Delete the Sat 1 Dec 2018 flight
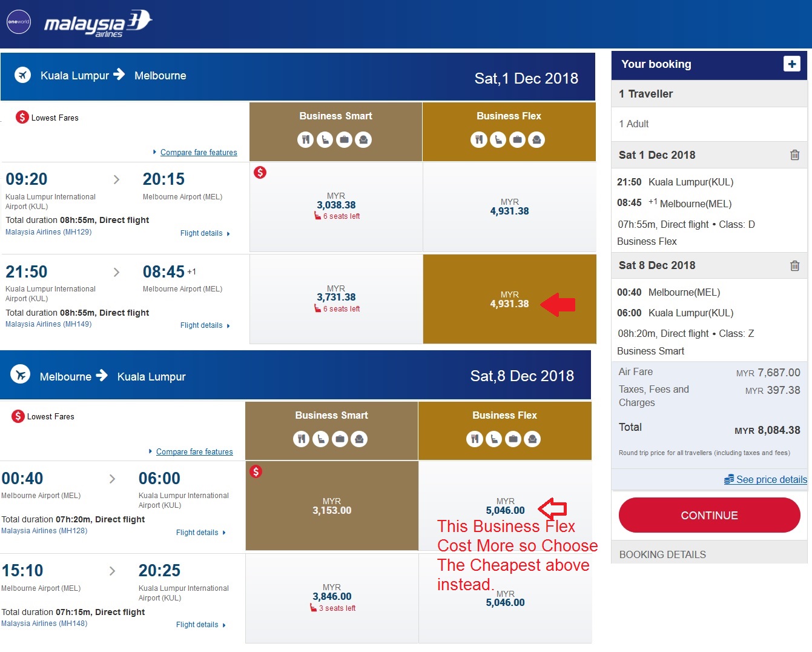 coord(794,155)
